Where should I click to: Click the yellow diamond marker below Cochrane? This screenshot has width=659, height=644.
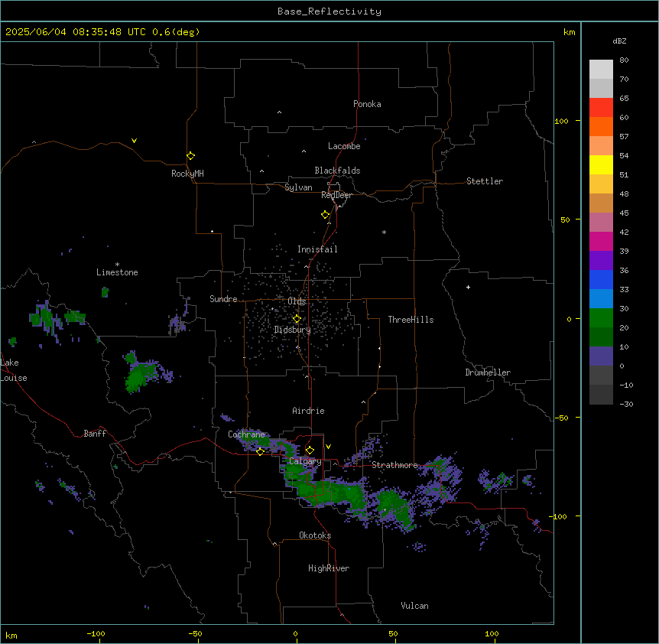click(260, 451)
